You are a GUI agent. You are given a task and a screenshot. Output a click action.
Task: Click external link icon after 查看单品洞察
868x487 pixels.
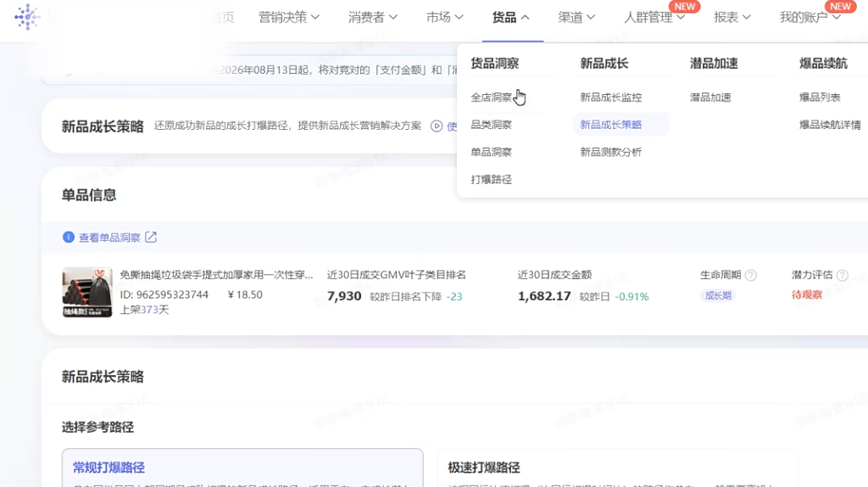click(x=151, y=237)
